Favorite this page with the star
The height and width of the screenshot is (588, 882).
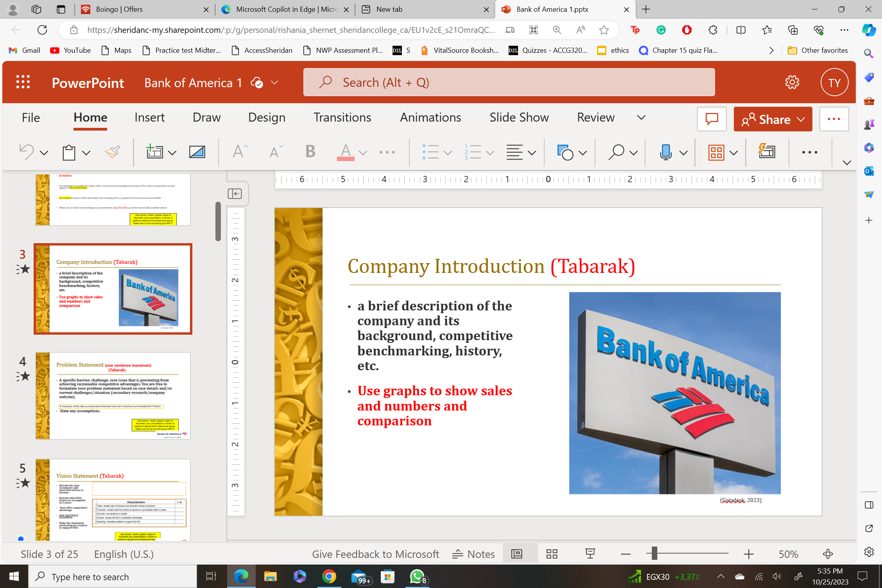click(x=604, y=30)
